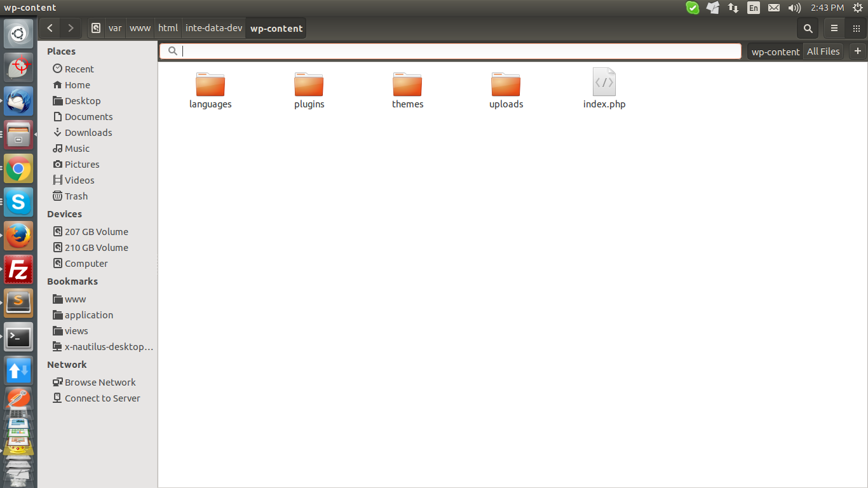The height and width of the screenshot is (488, 868).
Task: Launch FileZilla from the dock
Action: [18, 270]
